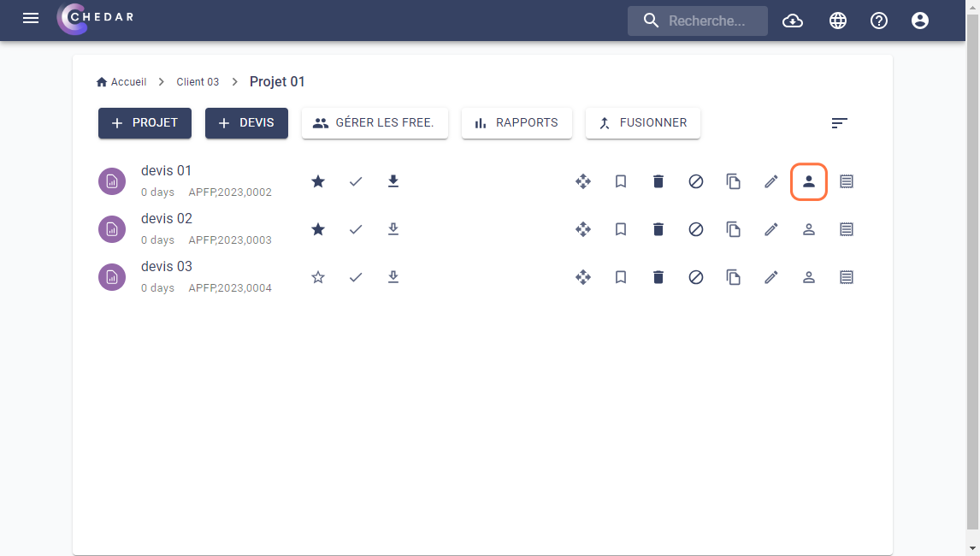The width and height of the screenshot is (980, 556).
Task: Open GÉRER LES FREE. button
Action: 375,123
